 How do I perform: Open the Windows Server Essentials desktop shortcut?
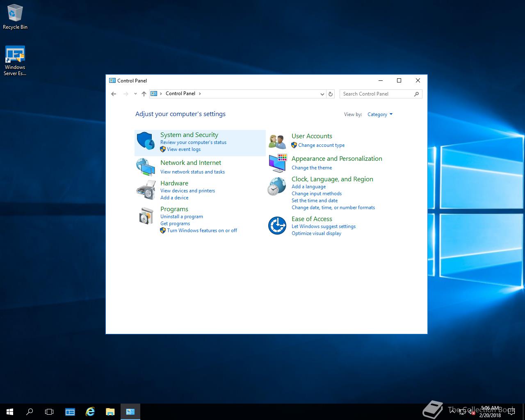(15, 61)
